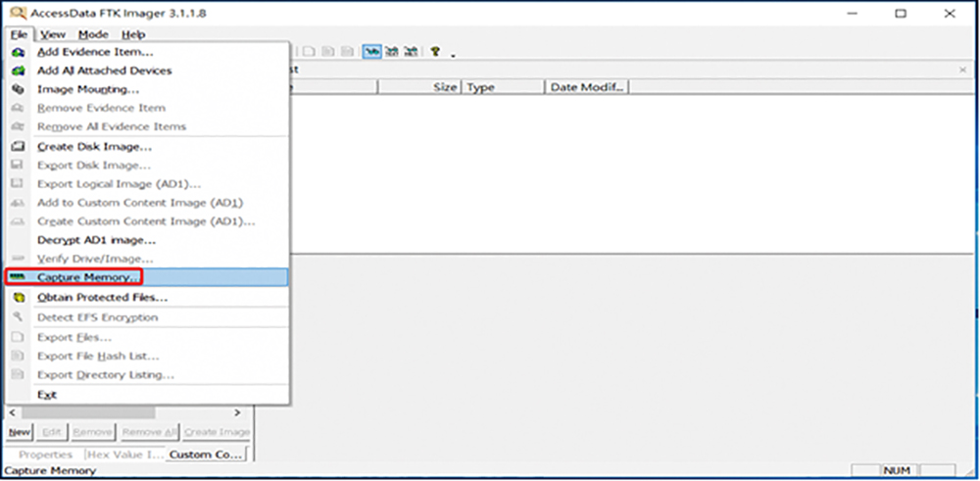980x481 pixels.
Task: Close the File List pane
Action: 962,70
